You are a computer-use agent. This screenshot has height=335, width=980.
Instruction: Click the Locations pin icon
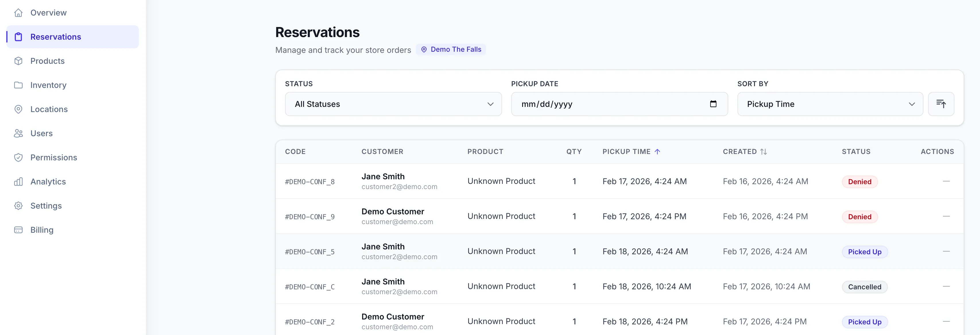(x=18, y=109)
